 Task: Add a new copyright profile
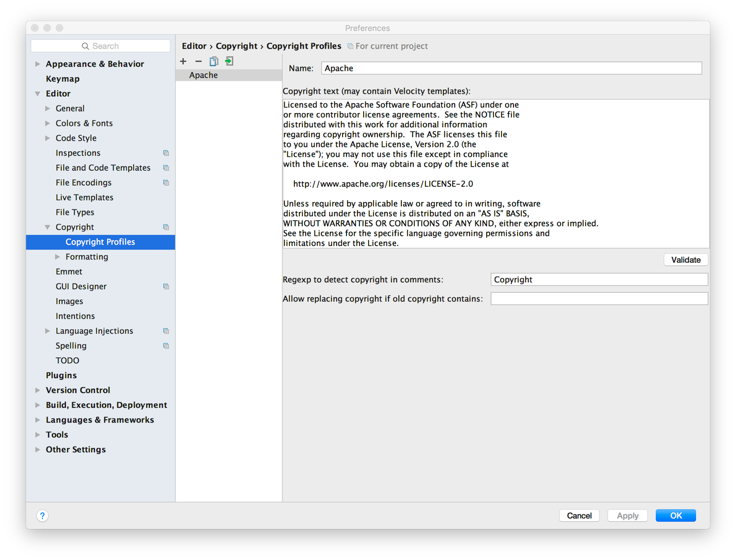click(183, 61)
